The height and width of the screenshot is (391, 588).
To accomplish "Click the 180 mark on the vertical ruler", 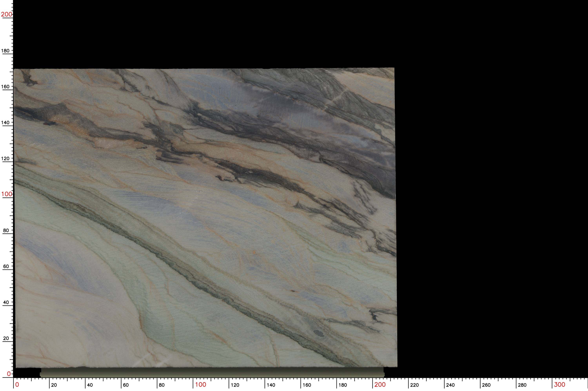I will (x=5, y=51).
